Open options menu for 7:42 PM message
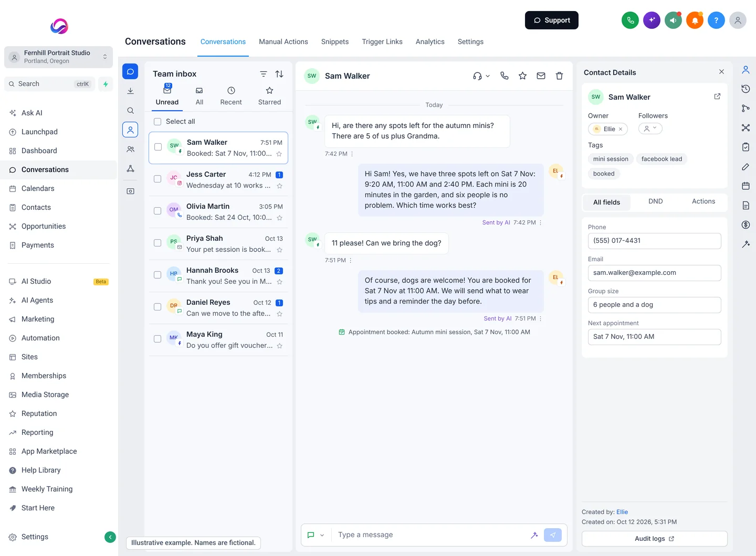The height and width of the screenshot is (556, 756). 352,154
